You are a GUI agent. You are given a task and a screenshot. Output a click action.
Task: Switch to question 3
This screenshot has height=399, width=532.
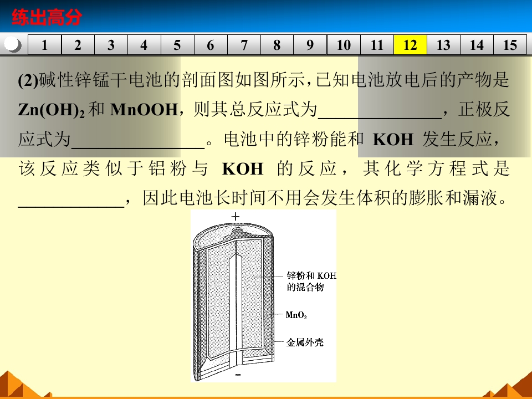[111, 45]
